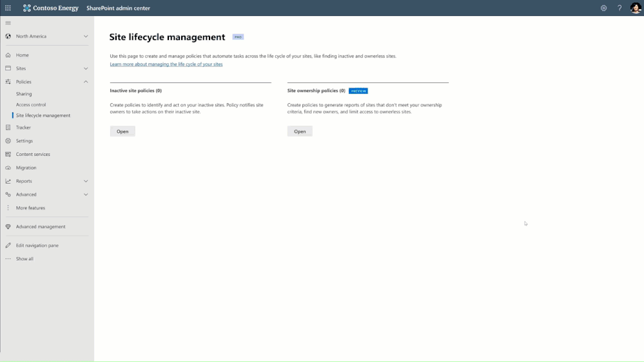Open the settings gear in header
Image resolution: width=644 pixels, height=362 pixels.
pyautogui.click(x=603, y=8)
